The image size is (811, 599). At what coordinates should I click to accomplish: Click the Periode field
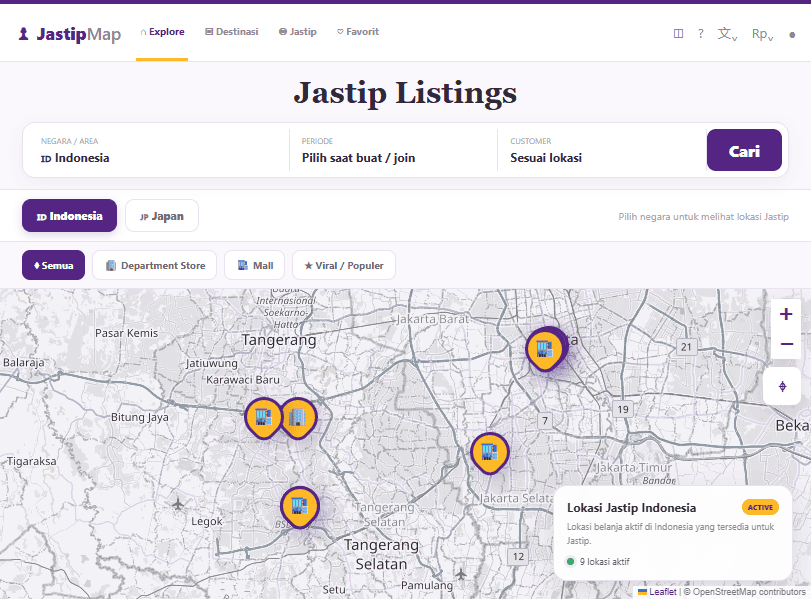point(393,151)
